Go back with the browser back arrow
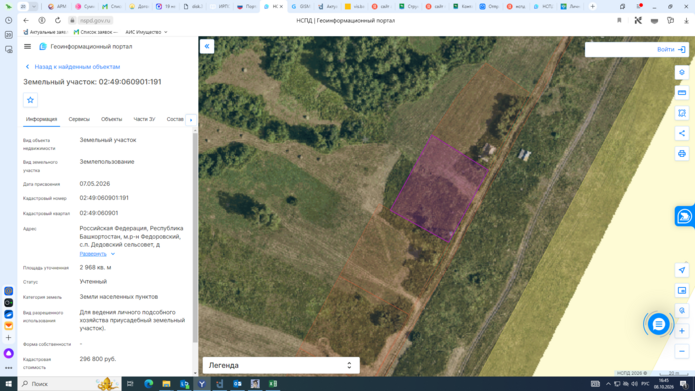695x391 pixels. (26, 20)
